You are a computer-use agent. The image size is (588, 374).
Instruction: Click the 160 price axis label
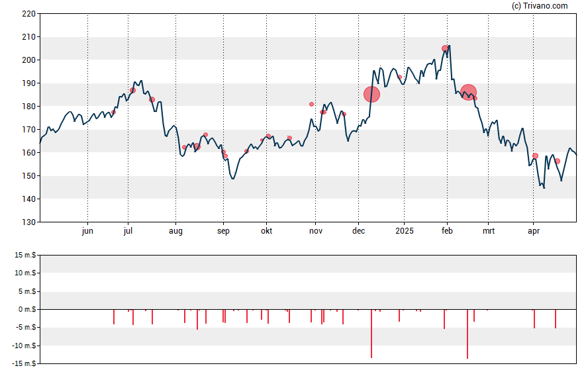(29, 152)
